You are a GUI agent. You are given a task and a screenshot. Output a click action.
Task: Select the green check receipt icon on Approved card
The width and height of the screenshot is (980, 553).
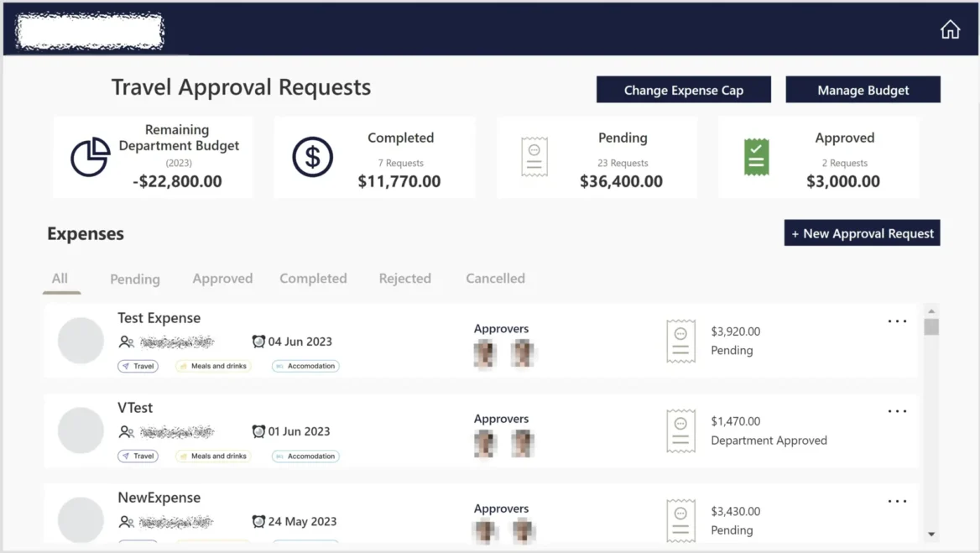(754, 157)
